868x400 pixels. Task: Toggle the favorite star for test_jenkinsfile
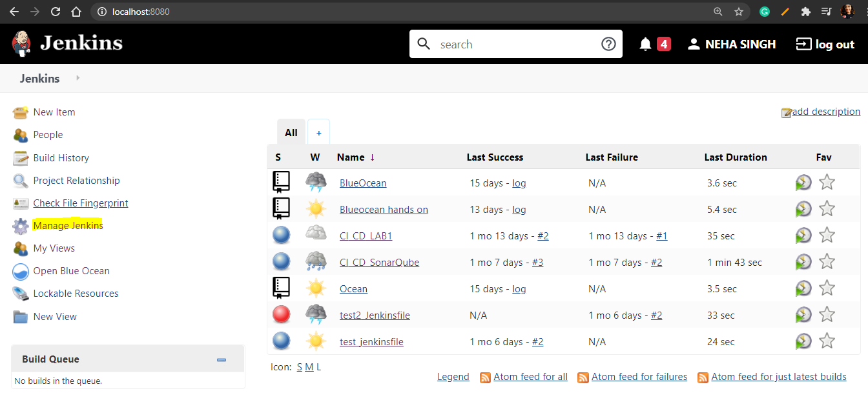pyautogui.click(x=827, y=341)
